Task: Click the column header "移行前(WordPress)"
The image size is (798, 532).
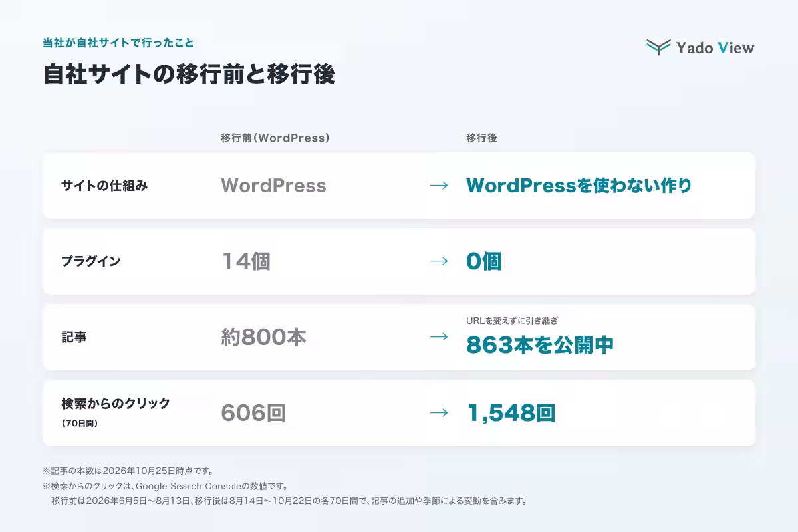Action: (275, 138)
